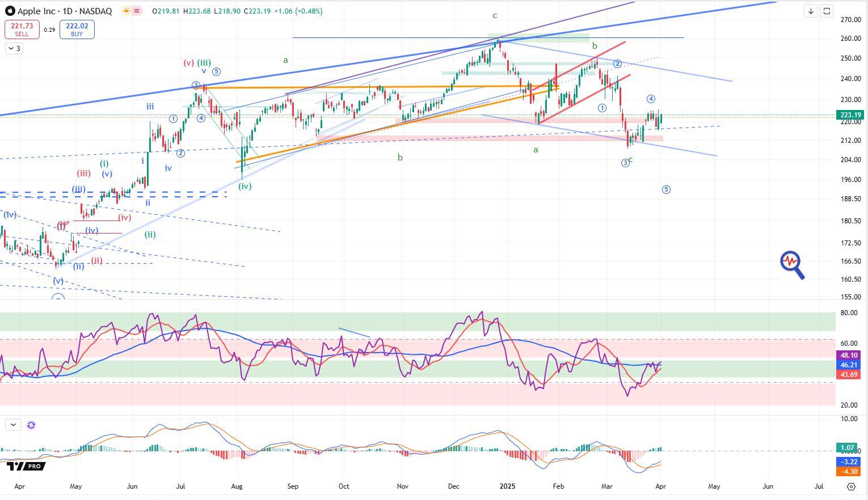Expand the chevron dropdown in the bottom pane
Viewport: 868px width, 500px height.
click(x=13, y=425)
